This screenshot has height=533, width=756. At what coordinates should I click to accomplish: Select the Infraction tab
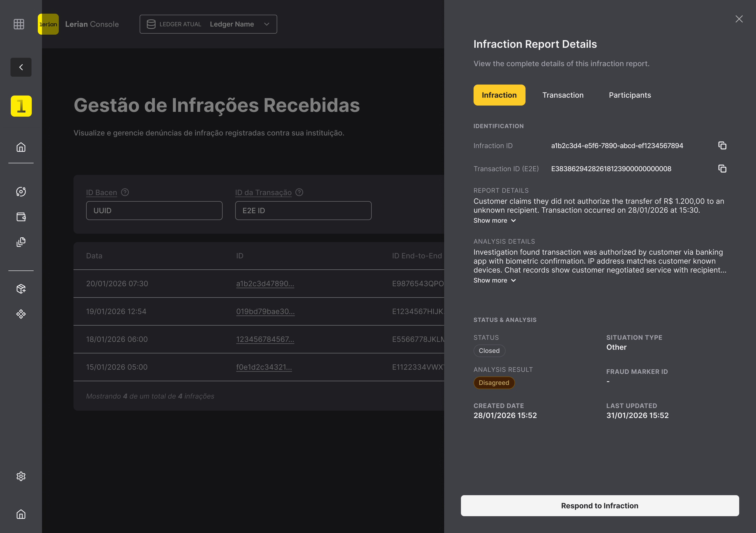coord(499,95)
